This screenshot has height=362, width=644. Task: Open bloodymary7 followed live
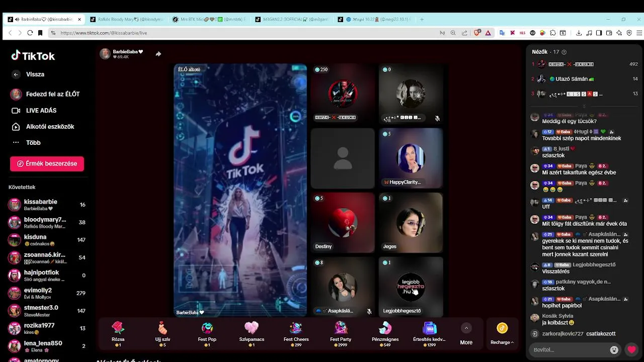coord(47,222)
